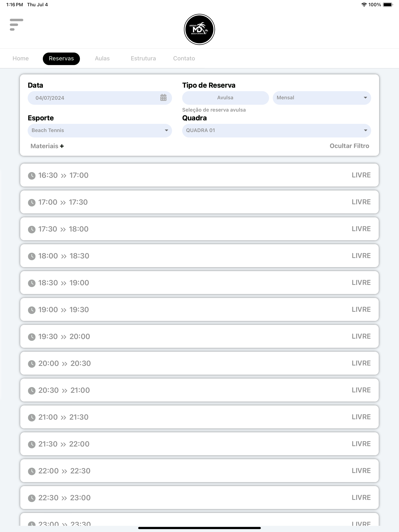Select the 19:00 to 19:30 LIVRE slot
This screenshot has height=532, width=399.
coord(199,309)
